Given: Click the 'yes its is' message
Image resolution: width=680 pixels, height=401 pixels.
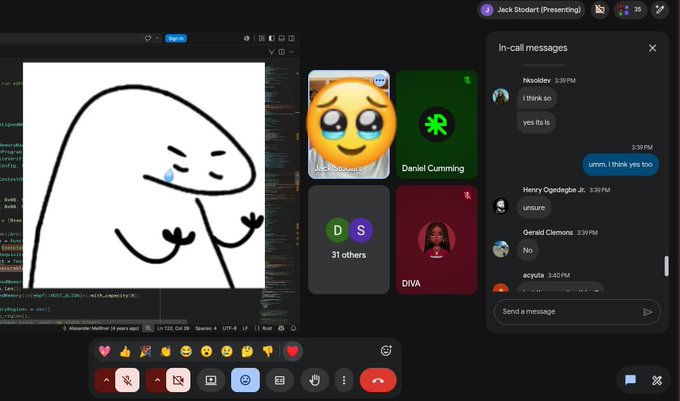Looking at the screenshot, I should 536,123.
